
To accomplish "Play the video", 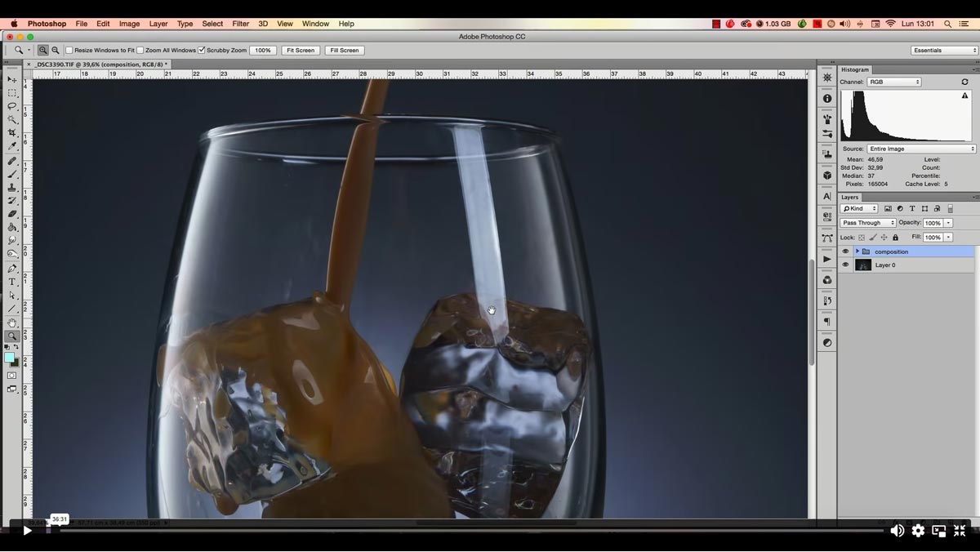I will click(27, 531).
